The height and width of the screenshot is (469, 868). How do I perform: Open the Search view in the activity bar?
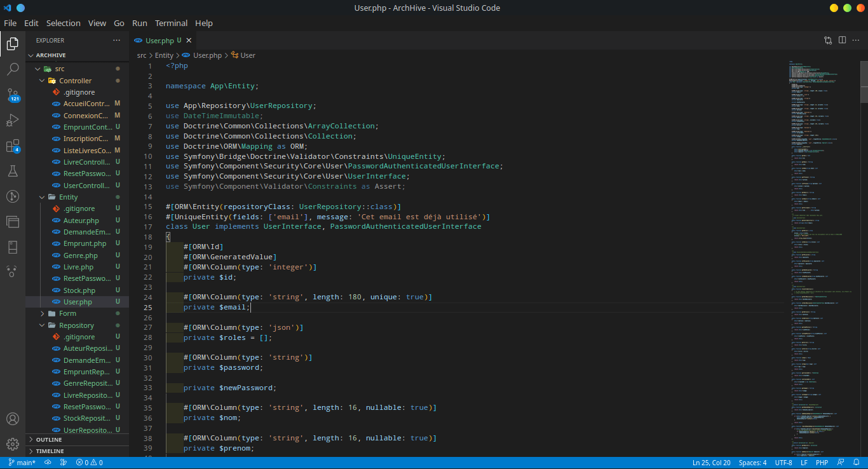[13, 69]
